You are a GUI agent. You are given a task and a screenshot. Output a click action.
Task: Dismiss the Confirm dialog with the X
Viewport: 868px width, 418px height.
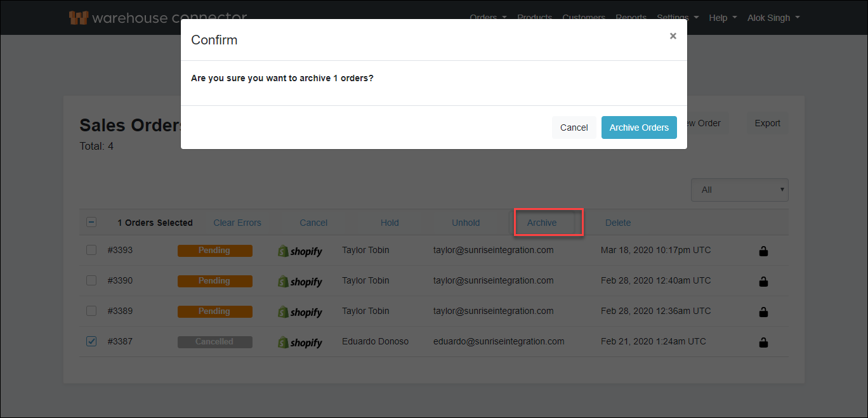coord(673,36)
